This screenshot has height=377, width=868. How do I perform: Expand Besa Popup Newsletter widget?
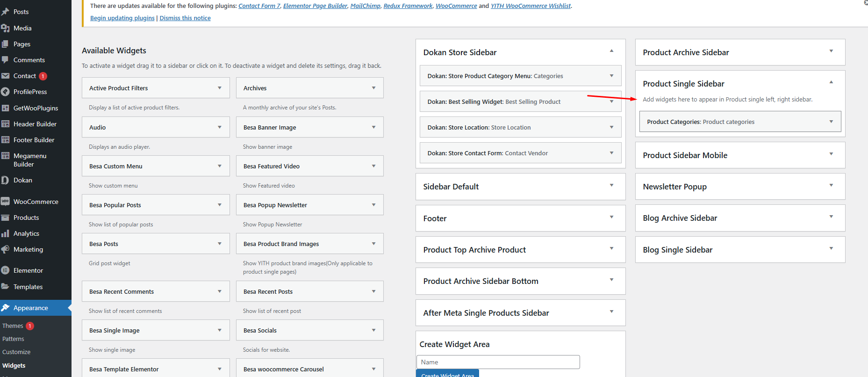coord(373,205)
